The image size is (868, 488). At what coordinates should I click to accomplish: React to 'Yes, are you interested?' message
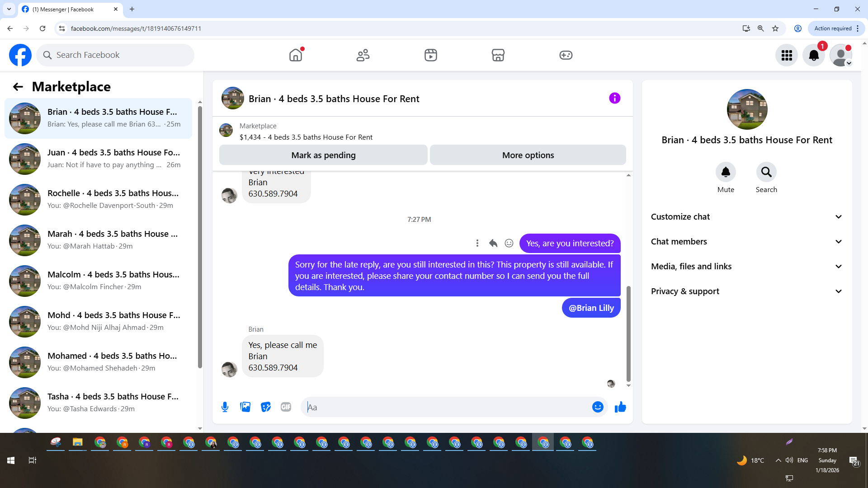click(x=509, y=244)
